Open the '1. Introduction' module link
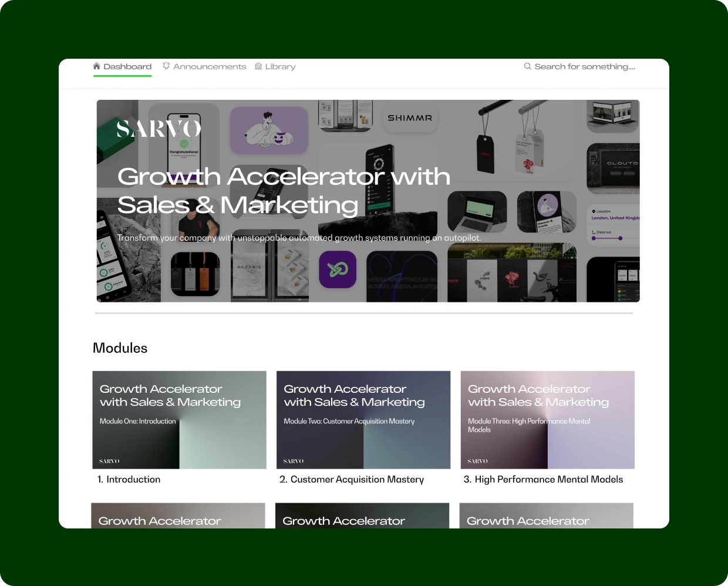 coord(129,480)
